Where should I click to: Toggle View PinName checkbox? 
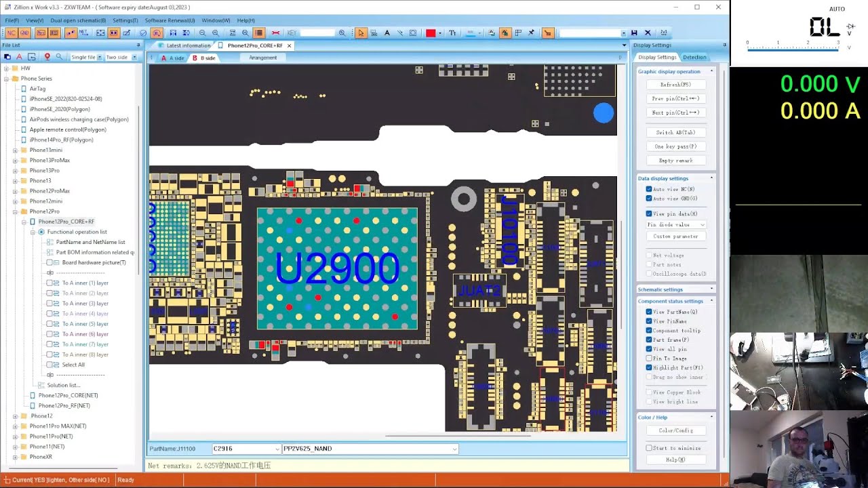[649, 321]
